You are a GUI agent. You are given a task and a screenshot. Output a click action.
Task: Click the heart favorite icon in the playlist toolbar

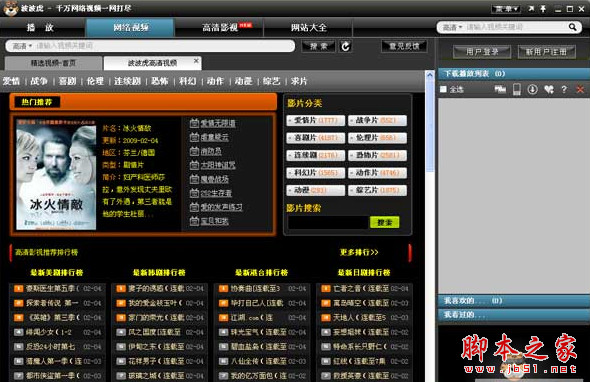[549, 89]
